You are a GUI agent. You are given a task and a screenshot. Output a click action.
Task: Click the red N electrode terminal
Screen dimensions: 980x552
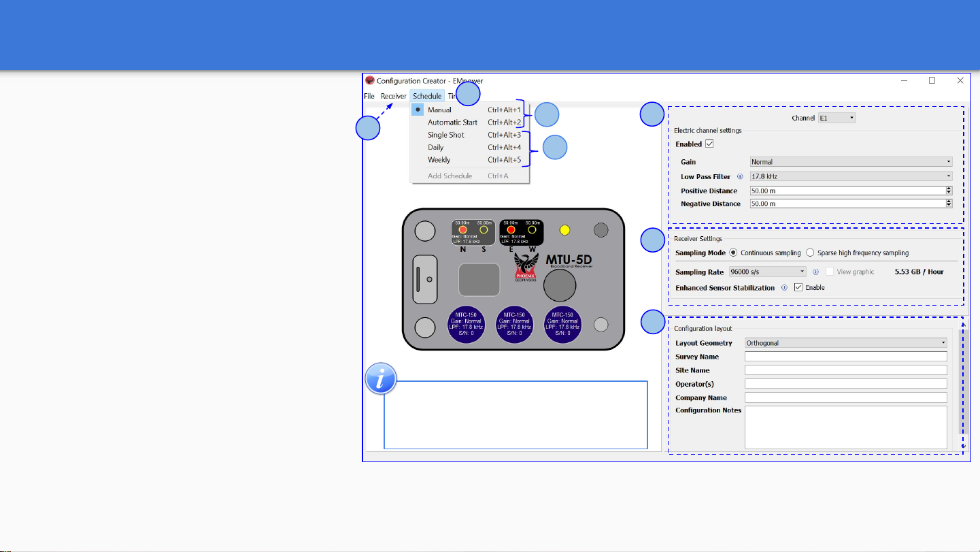click(462, 229)
